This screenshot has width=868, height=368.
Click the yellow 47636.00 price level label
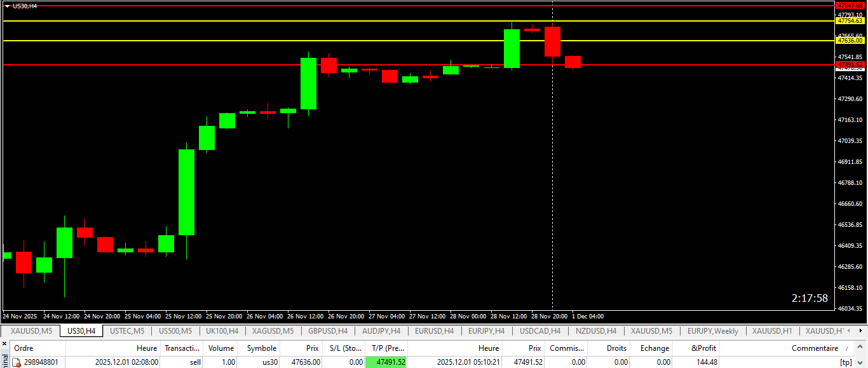[x=850, y=41]
